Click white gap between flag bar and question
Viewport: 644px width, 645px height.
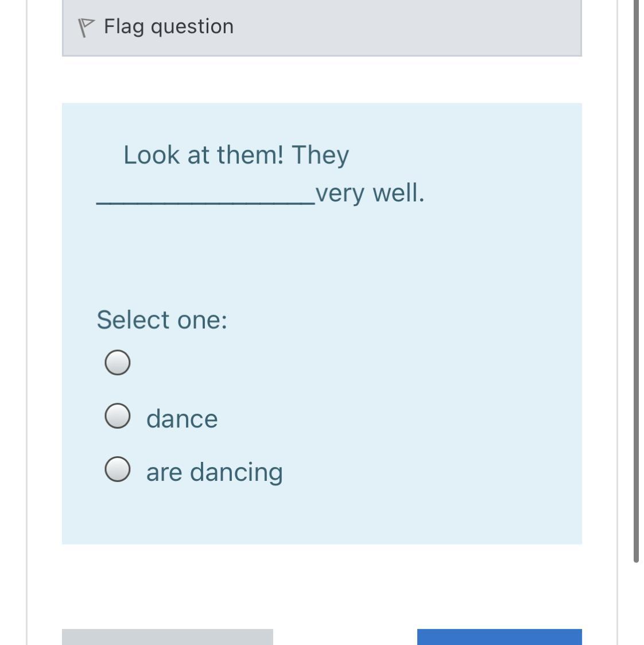(x=321, y=79)
